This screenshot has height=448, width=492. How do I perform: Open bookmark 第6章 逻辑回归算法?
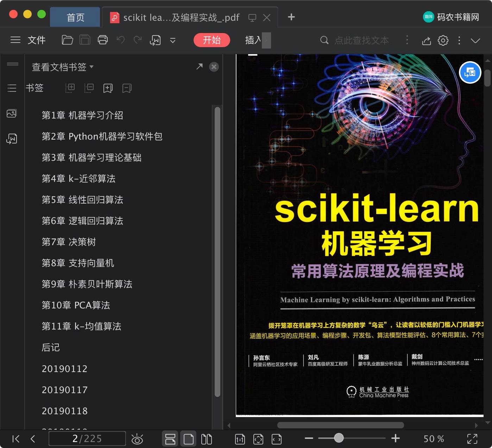click(82, 221)
